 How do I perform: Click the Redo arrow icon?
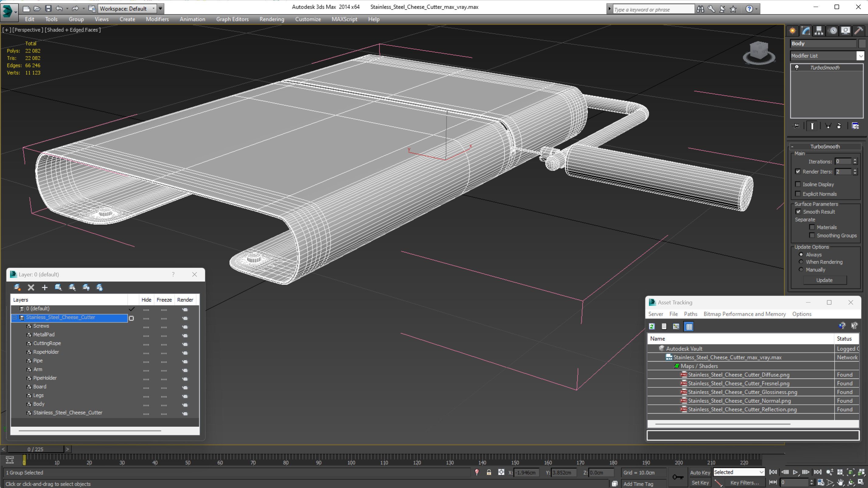75,9
